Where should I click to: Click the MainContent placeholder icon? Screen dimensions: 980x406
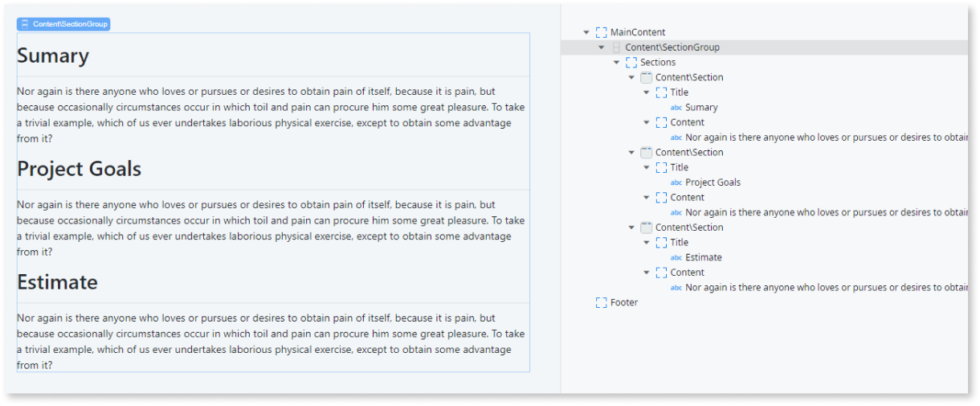601,32
